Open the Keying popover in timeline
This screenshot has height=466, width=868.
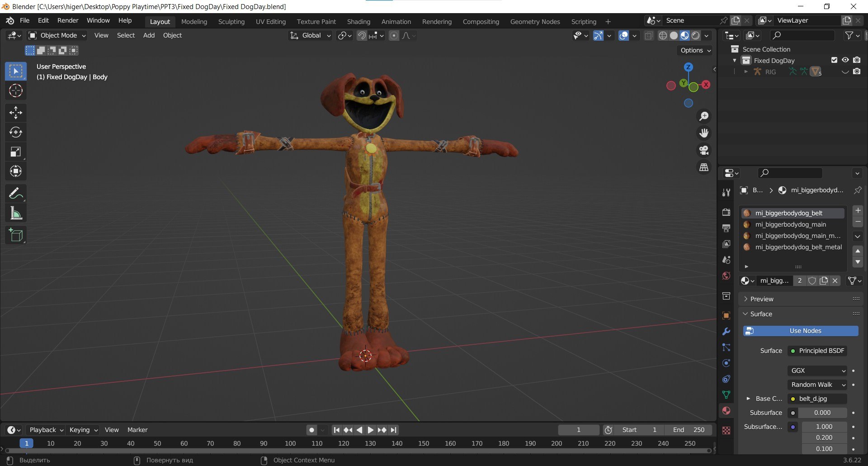tap(83, 430)
